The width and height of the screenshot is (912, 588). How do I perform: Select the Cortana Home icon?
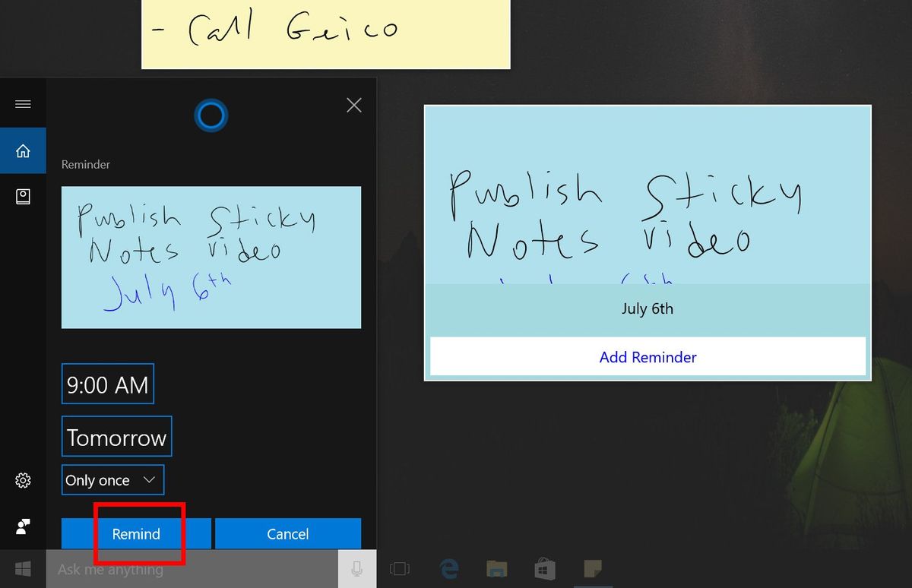click(x=23, y=150)
